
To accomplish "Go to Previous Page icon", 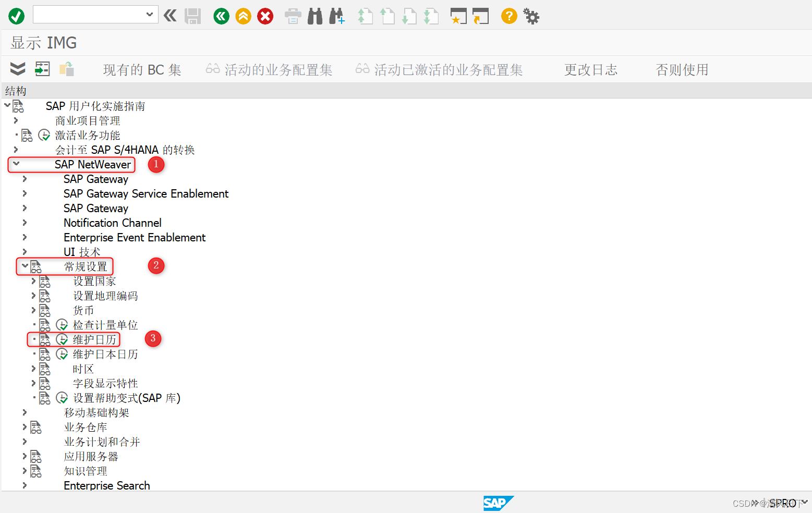I will [x=387, y=16].
